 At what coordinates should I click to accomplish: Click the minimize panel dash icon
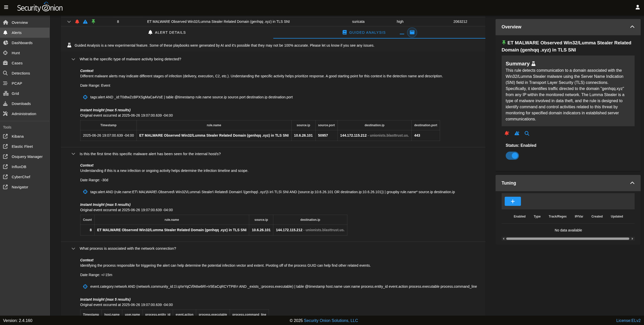pyautogui.click(x=402, y=34)
